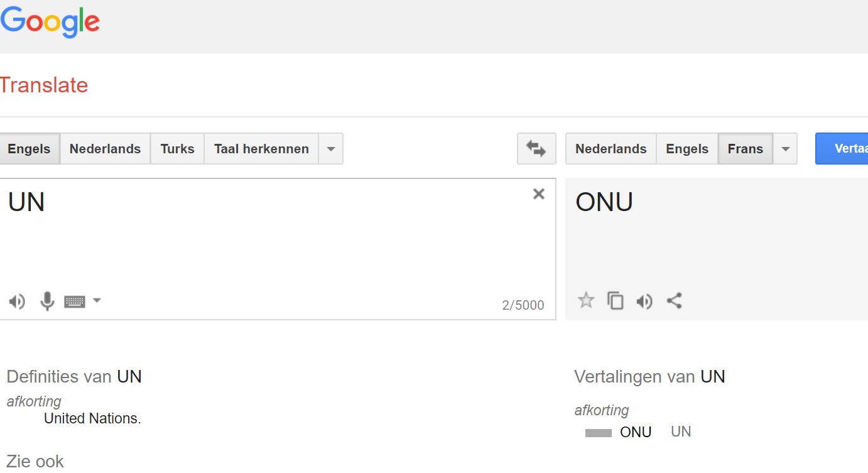The width and height of the screenshot is (868, 473).
Task: Expand the target language dropdown arrow
Action: [x=785, y=149]
